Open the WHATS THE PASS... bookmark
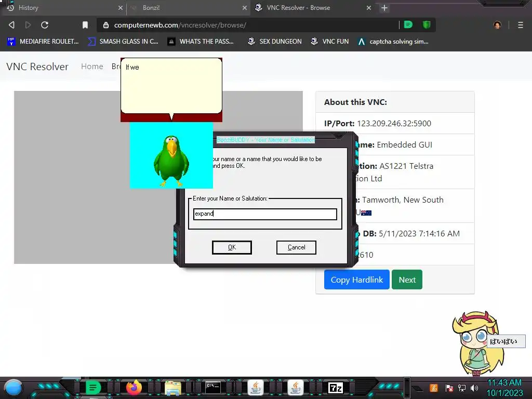The image size is (532, 399). pyautogui.click(x=201, y=42)
